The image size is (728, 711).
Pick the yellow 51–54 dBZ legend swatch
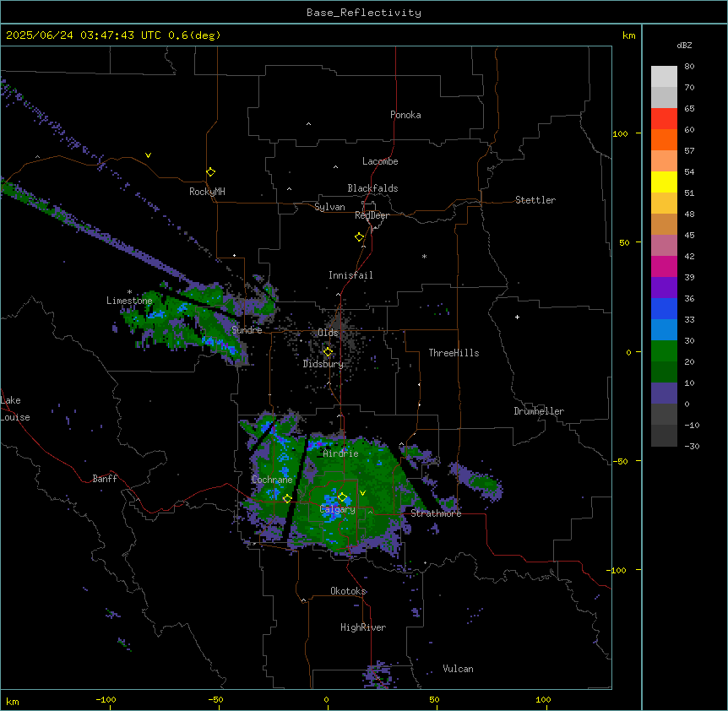coord(664,182)
